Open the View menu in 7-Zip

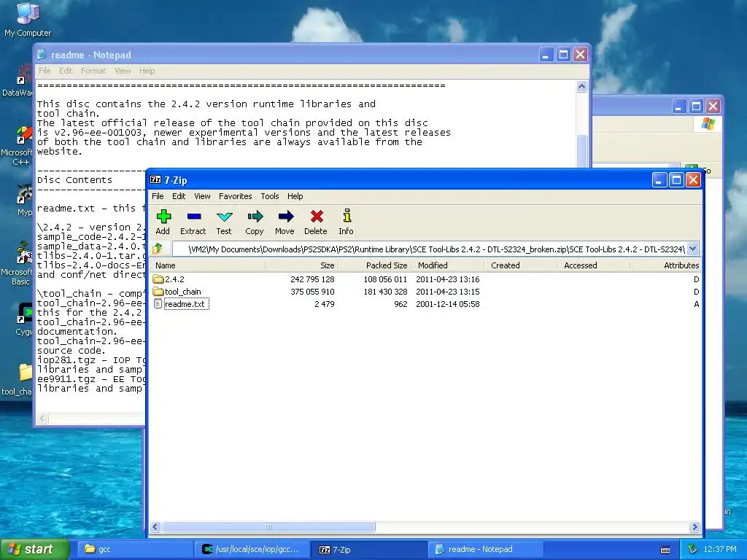(x=202, y=196)
